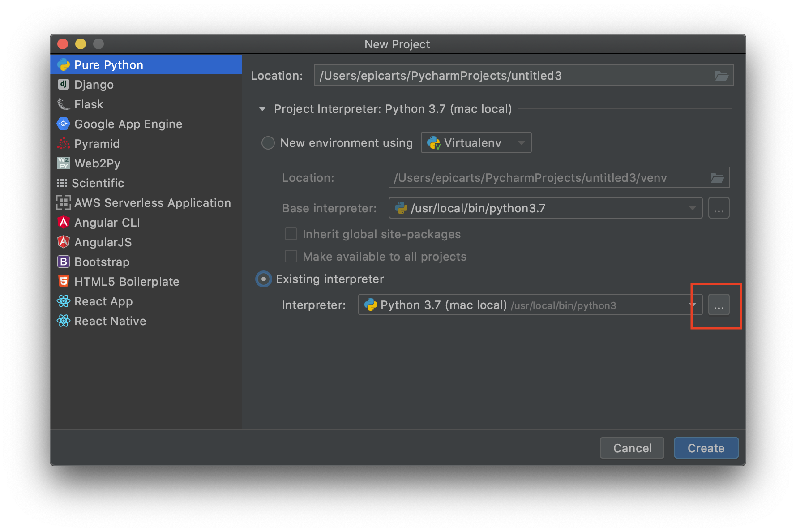The image size is (796, 532).
Task: Open the Python 3.7 Interpreter dropdown
Action: (530, 305)
